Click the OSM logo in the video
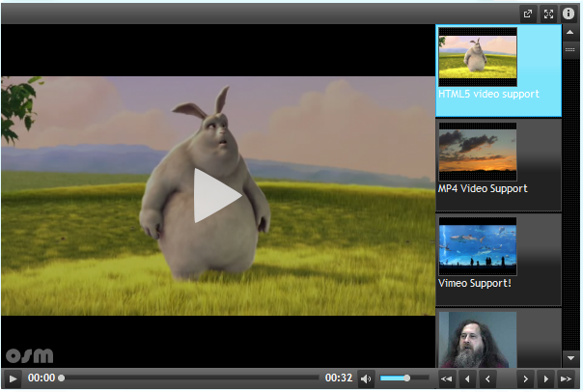Screen dimensions: 583x392 point(30,355)
